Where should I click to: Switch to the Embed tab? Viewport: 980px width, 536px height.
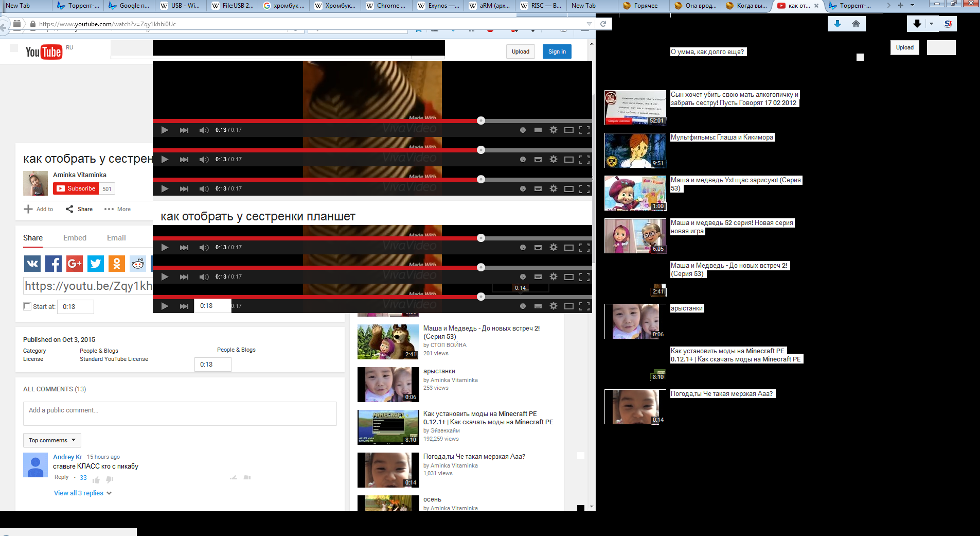pyautogui.click(x=75, y=238)
